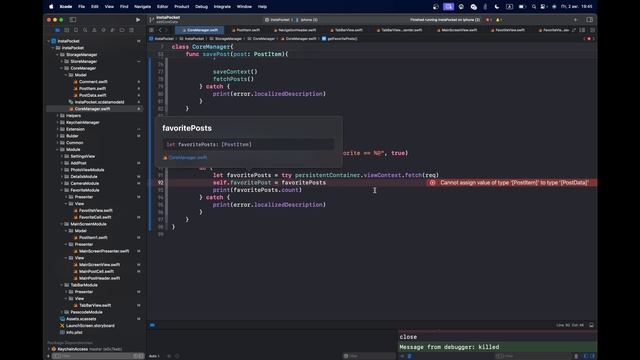Open the Product menu
This screenshot has height=360, width=640.
pyautogui.click(x=181, y=7)
